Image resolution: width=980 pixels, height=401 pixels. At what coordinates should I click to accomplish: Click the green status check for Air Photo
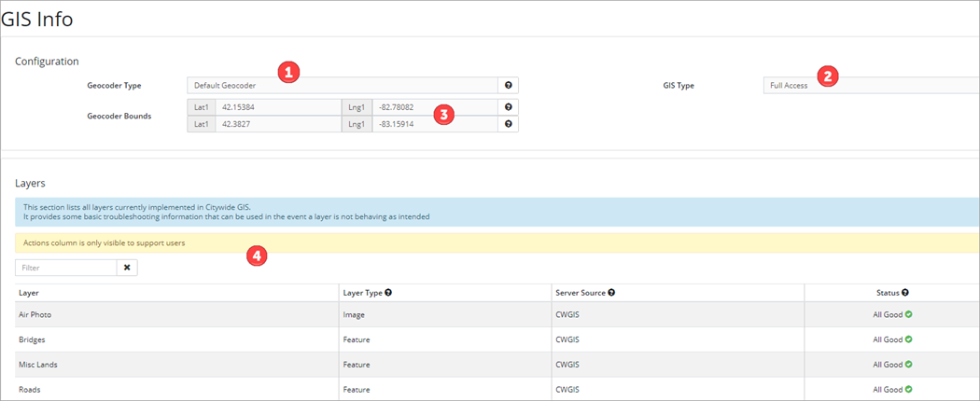908,314
